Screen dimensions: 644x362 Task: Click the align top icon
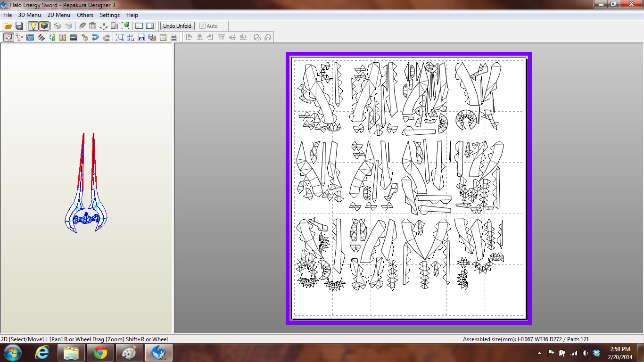(222, 37)
